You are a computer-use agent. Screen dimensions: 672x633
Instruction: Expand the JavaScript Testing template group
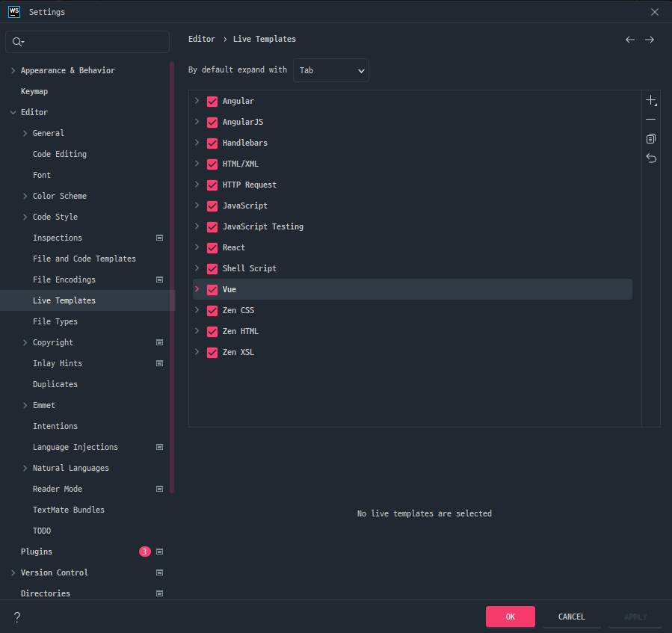pyautogui.click(x=197, y=226)
